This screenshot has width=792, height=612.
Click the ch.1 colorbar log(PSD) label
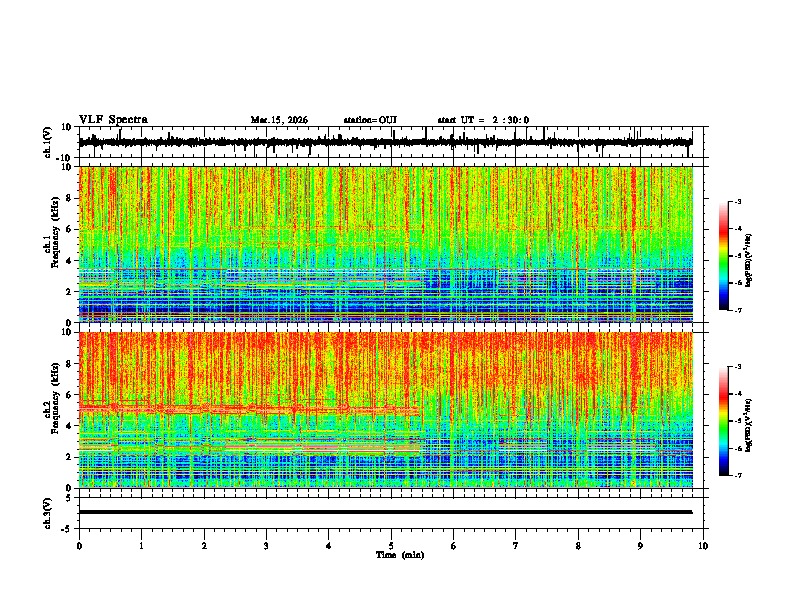(x=749, y=260)
